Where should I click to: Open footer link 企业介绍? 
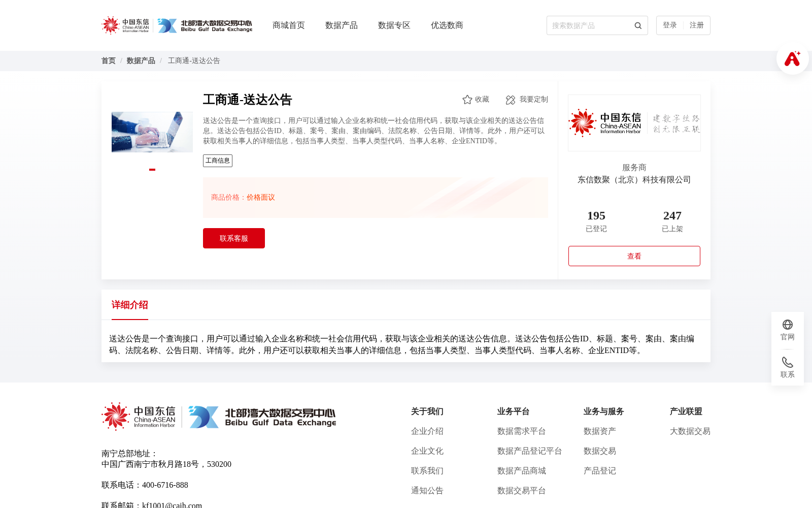[x=427, y=431]
